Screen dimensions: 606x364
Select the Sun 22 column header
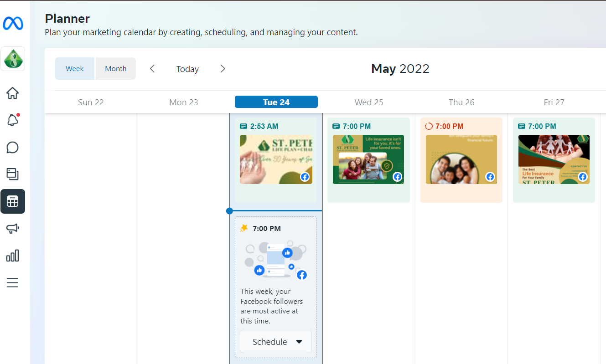[91, 102]
